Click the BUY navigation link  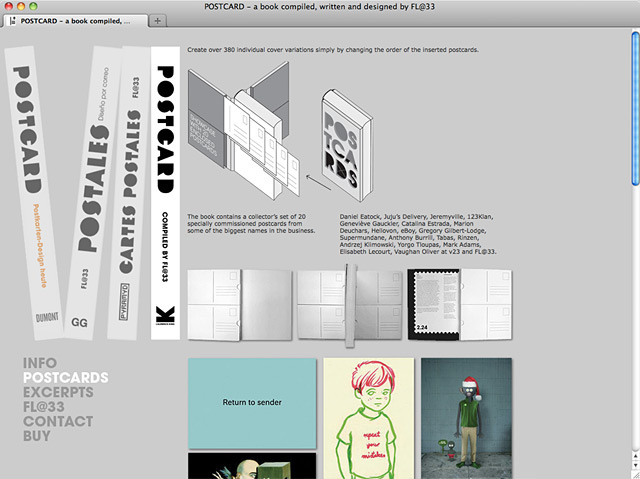pos(37,436)
